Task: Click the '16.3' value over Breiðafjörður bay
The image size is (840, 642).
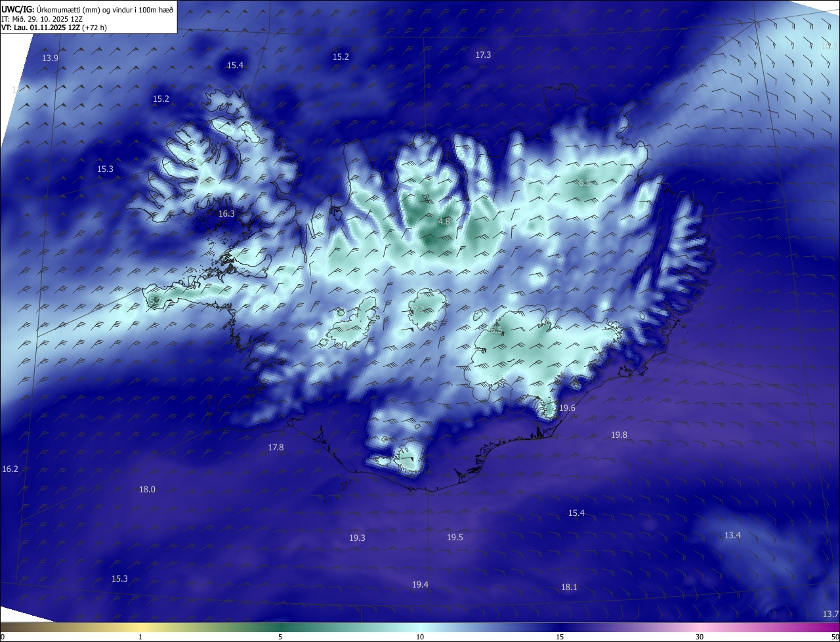Action: click(226, 214)
